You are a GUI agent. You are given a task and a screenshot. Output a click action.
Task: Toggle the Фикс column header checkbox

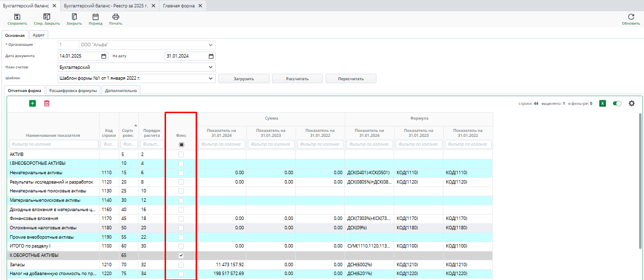(181, 145)
